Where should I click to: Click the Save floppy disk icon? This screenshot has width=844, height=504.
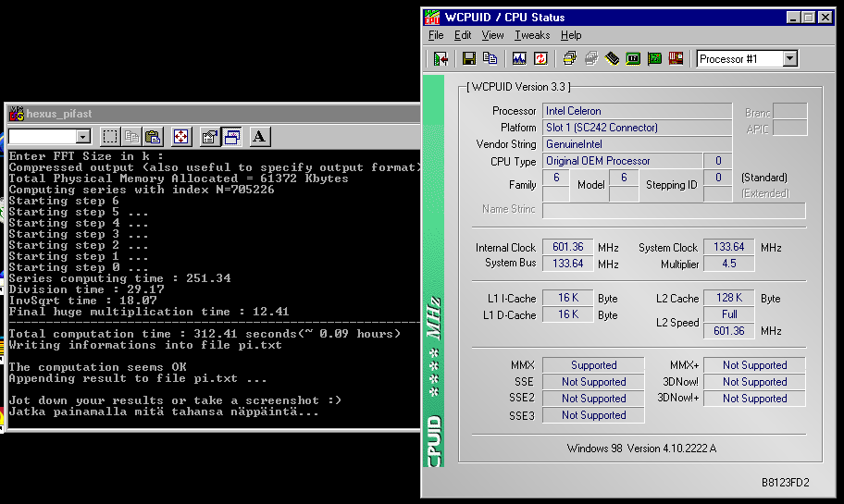[x=469, y=58]
